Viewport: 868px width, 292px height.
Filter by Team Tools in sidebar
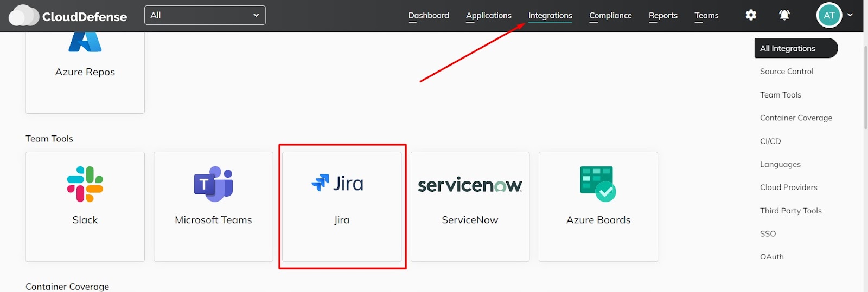(781, 95)
